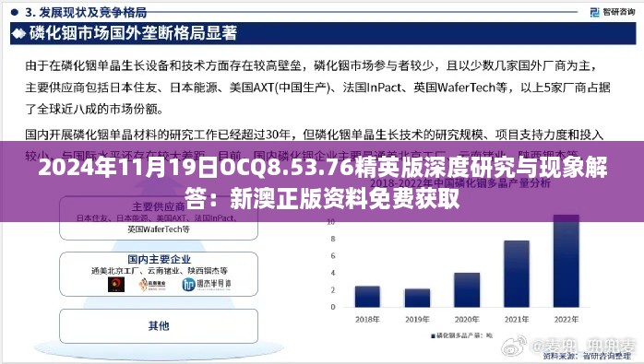The image size is (644, 364).
Task: Click the y-axis value 4
Action: tap(333, 273)
